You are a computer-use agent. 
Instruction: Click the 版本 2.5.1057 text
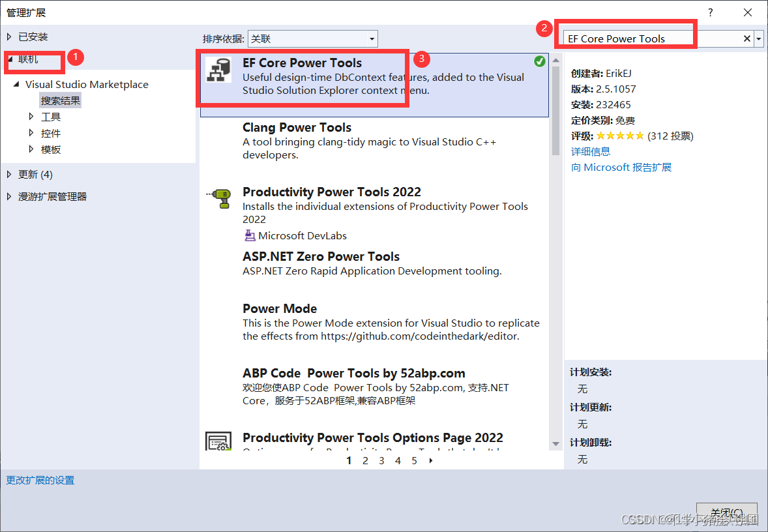tap(604, 89)
